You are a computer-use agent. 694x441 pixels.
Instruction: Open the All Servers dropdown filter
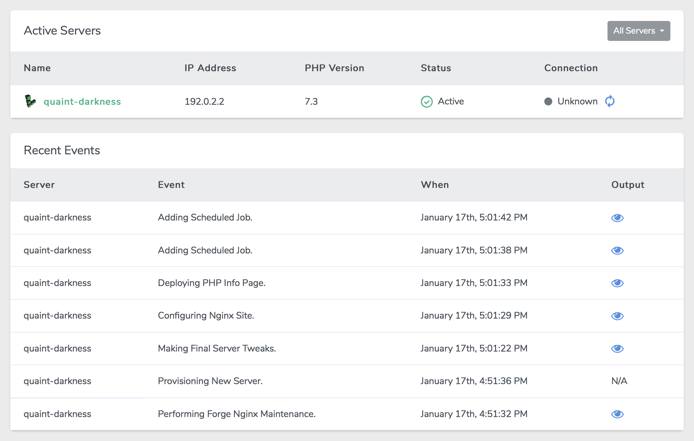(x=638, y=31)
